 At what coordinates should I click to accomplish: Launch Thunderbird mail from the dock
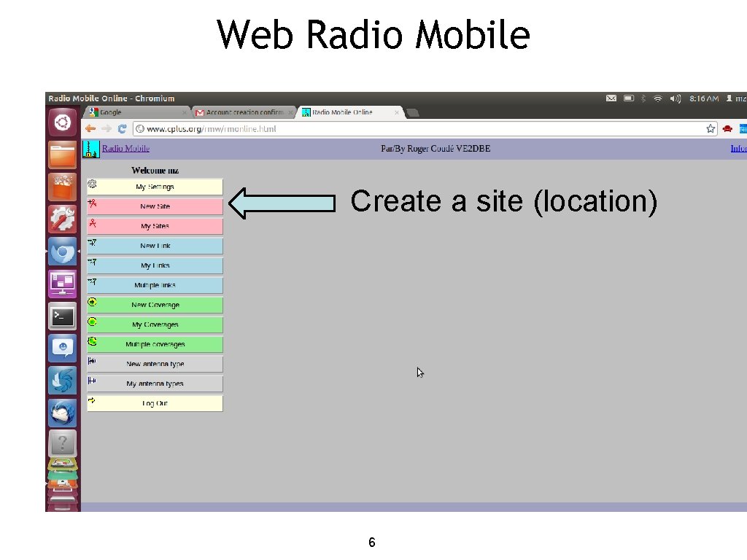click(63, 413)
